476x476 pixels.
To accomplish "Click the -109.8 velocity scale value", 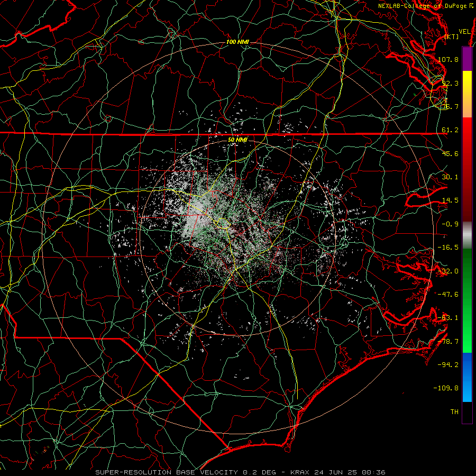I will pyautogui.click(x=446, y=388).
